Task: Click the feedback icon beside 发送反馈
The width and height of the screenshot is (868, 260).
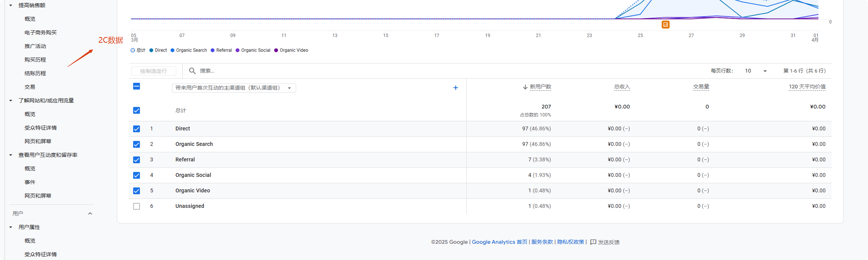Action: click(x=593, y=242)
